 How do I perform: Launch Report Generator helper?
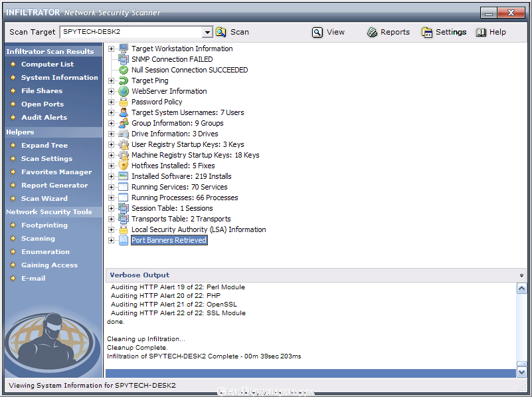[54, 185]
